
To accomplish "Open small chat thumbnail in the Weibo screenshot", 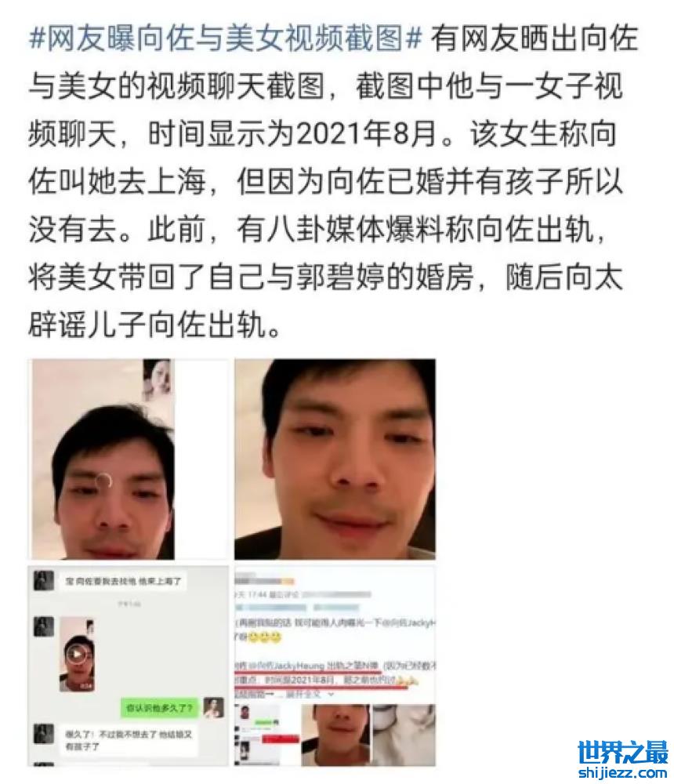I will click(x=266, y=735).
